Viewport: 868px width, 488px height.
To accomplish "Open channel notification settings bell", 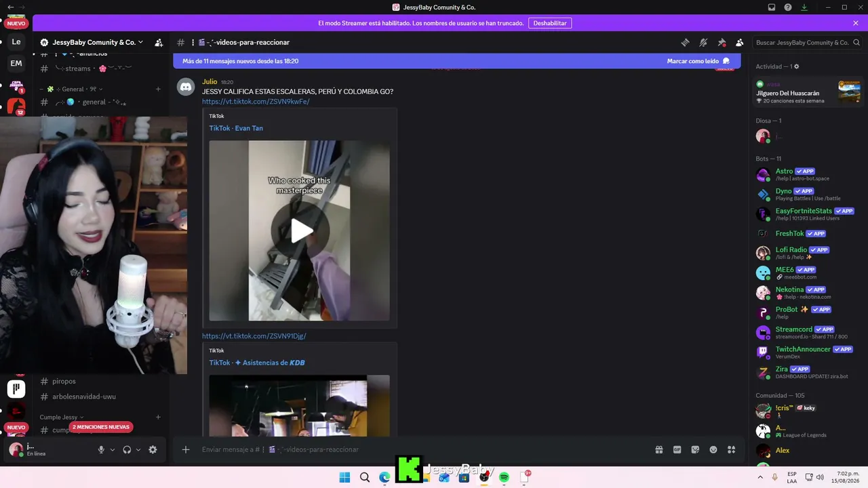I will point(703,43).
